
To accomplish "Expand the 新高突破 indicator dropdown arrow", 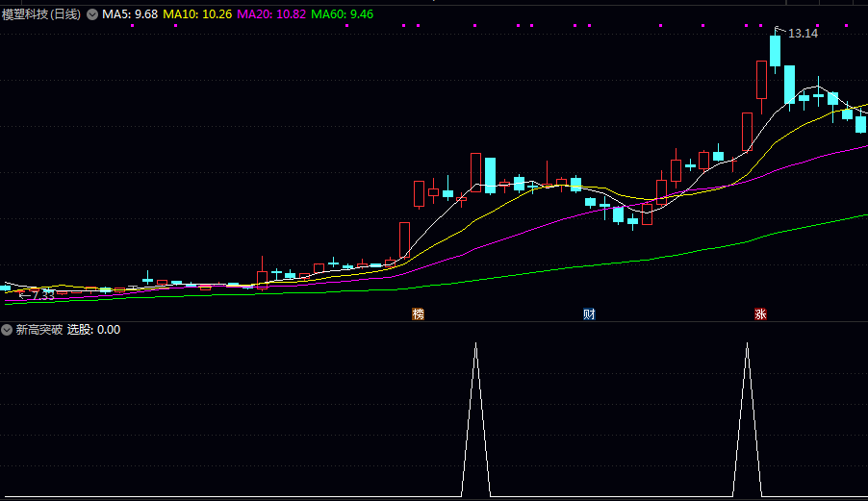I will (7, 330).
